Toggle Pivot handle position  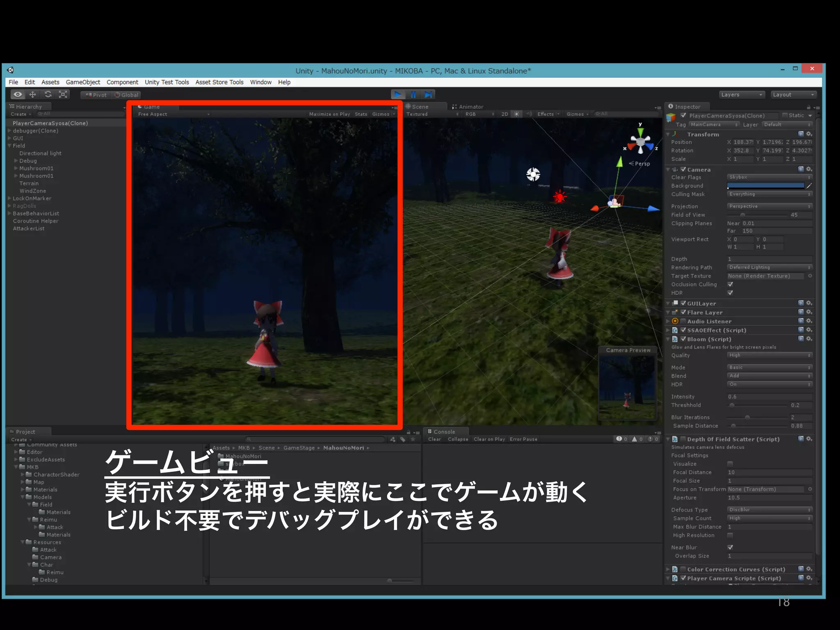[96, 95]
